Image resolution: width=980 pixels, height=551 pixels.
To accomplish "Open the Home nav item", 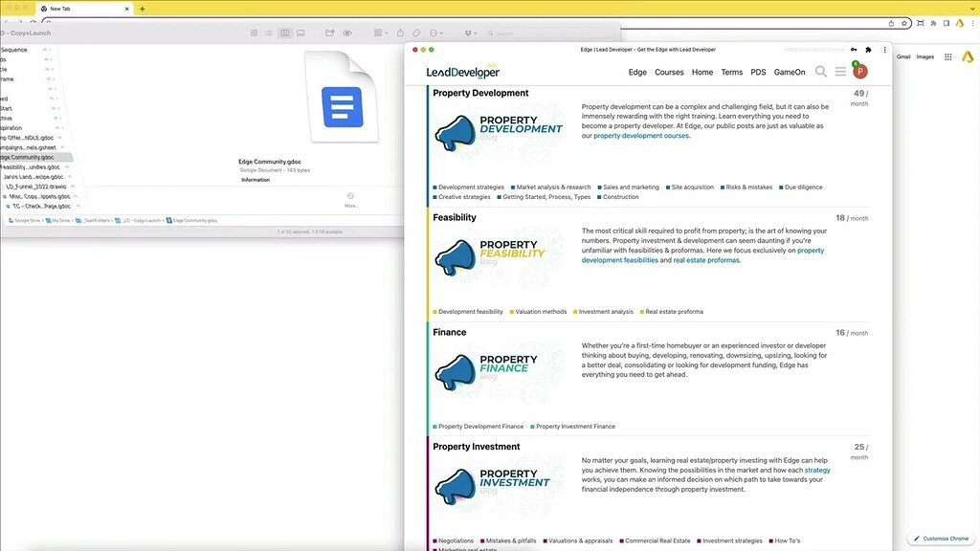I will [x=702, y=73].
